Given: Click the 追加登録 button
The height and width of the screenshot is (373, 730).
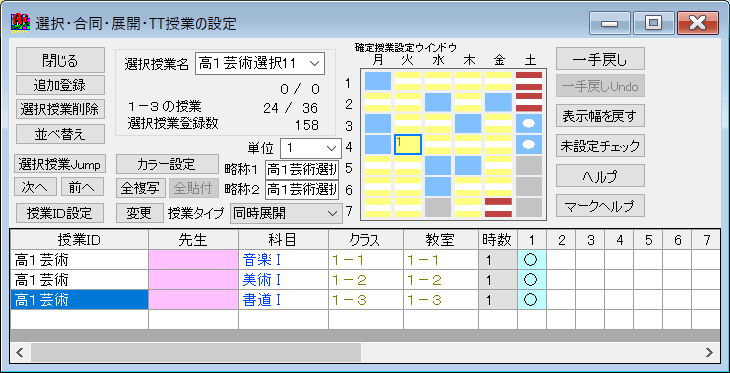Looking at the screenshot, I should (x=60, y=85).
